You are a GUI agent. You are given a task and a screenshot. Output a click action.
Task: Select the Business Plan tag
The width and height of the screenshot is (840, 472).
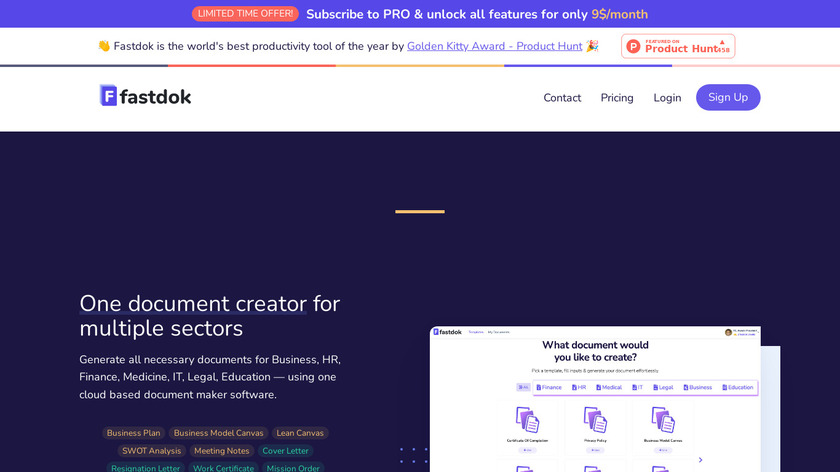pos(133,433)
